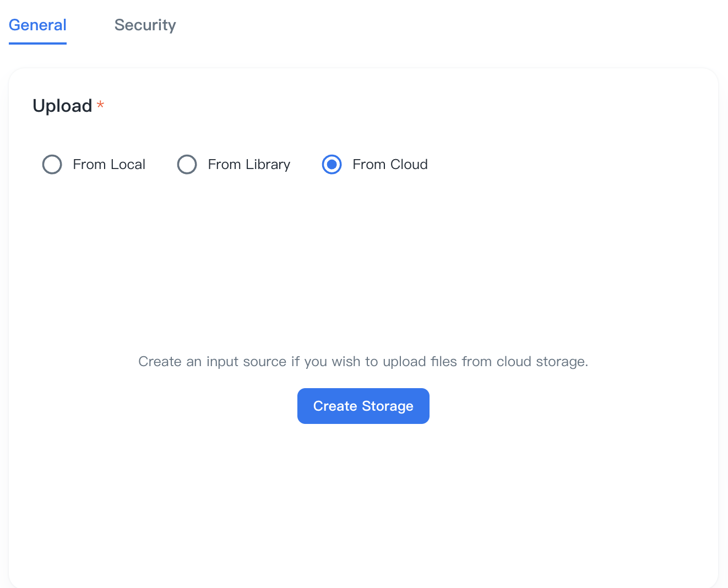Click the blue dot inside From Cloud radio

tap(332, 165)
